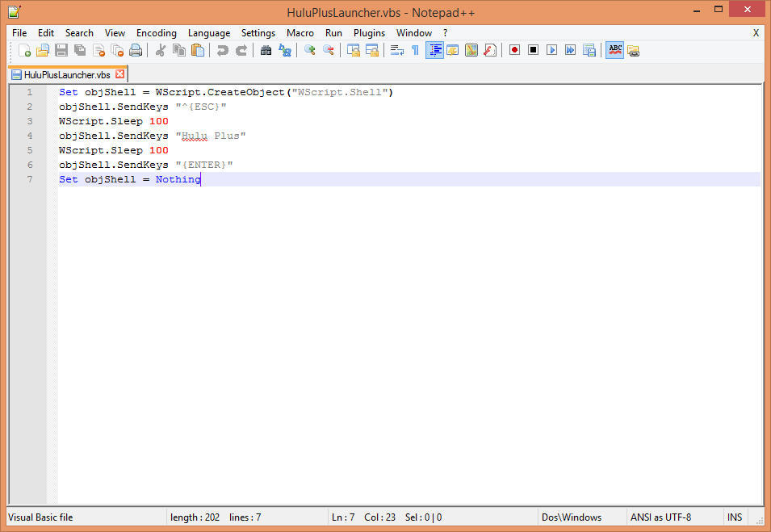Click the {ENTER} string on line 6
771x532 pixels.
(204, 165)
